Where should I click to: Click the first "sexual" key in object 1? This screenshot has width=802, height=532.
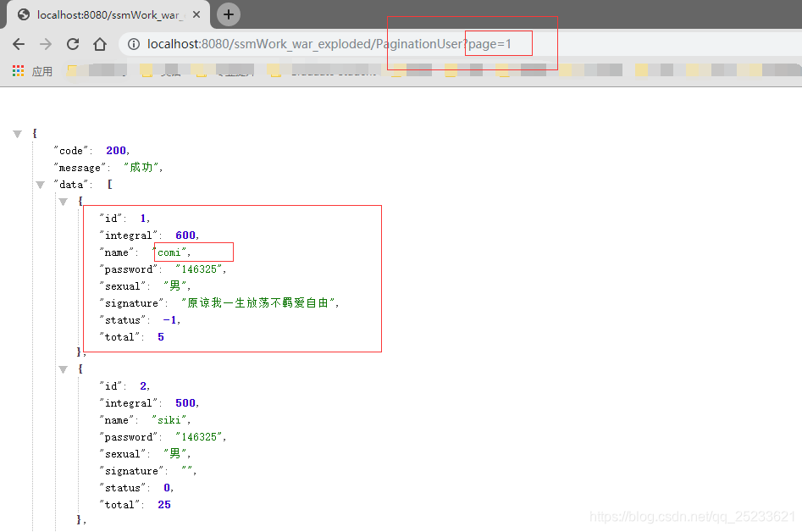(123, 286)
